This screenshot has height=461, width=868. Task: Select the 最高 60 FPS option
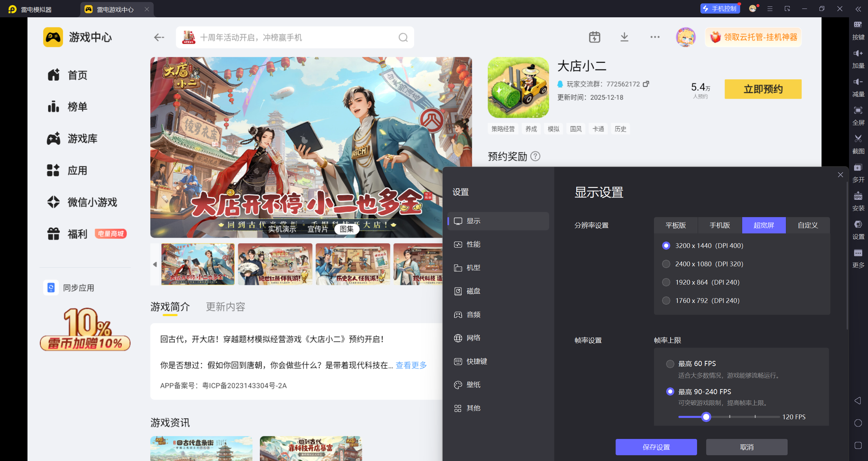(x=670, y=364)
